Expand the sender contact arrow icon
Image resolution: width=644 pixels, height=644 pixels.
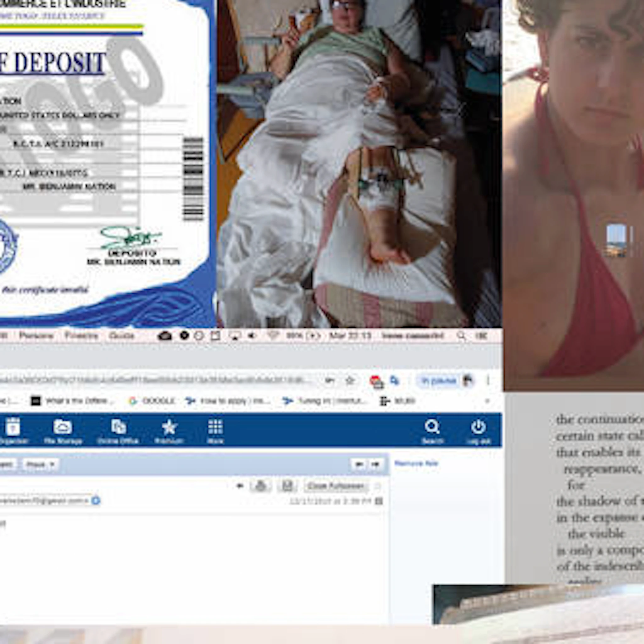click(x=96, y=501)
